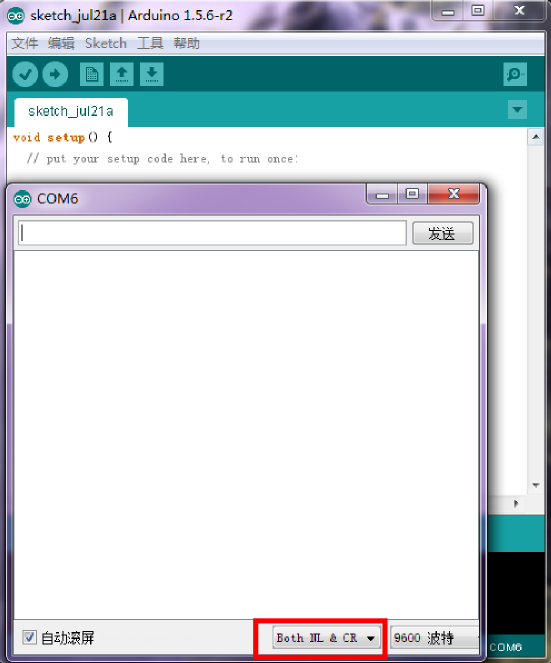The width and height of the screenshot is (551, 663).
Task: Open the 文件 menu
Action: coord(25,43)
